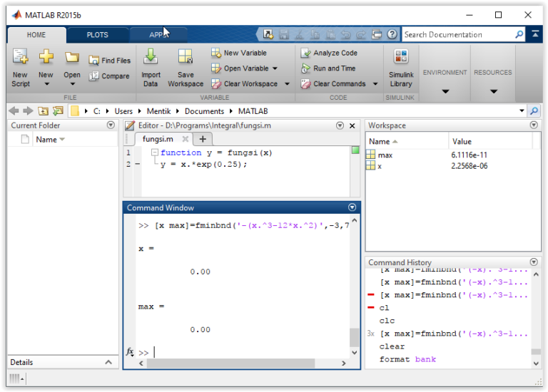This screenshot has height=392, width=548.
Task: Expand the Clear Workspace dropdown
Action: (287, 84)
